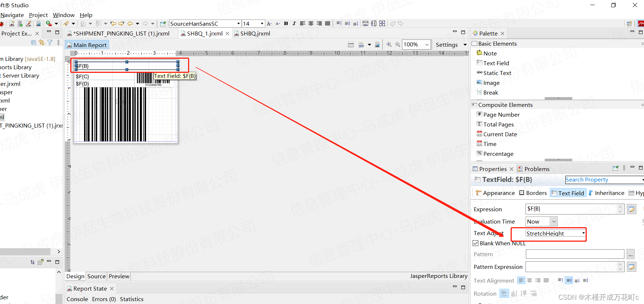Set vertical alignment to bottom in Properties
The image size is (644, 304).
[577, 280]
